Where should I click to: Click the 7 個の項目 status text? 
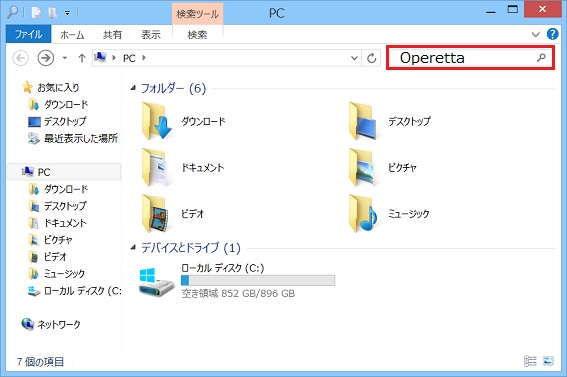tap(40, 361)
